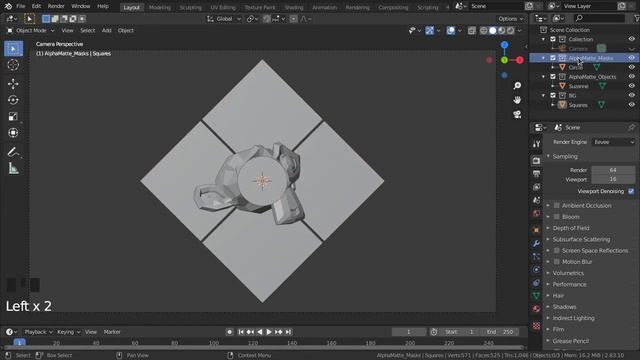
Task: Select the Scale tool
Action: click(x=13, y=116)
